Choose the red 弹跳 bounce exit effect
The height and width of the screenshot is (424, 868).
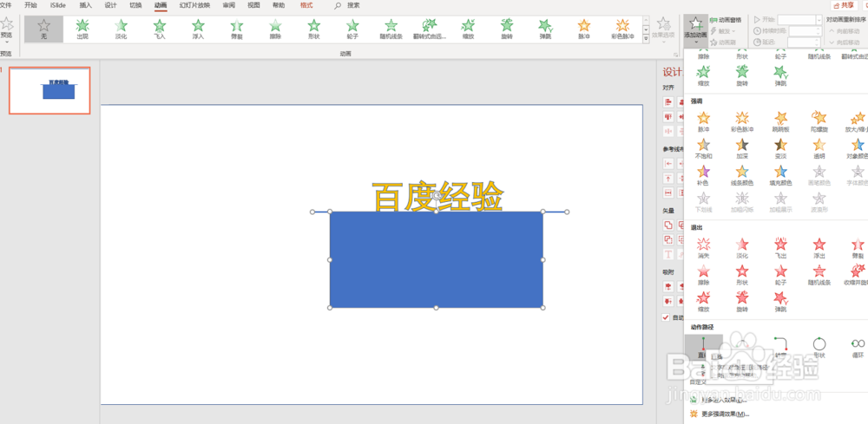780,301
